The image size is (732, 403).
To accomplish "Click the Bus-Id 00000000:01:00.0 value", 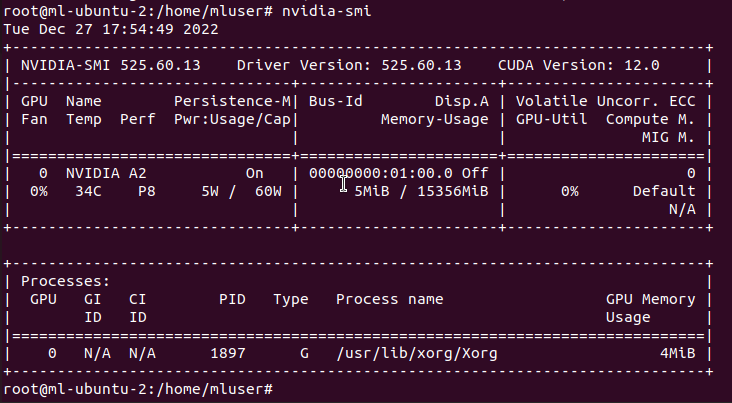I will [x=380, y=173].
